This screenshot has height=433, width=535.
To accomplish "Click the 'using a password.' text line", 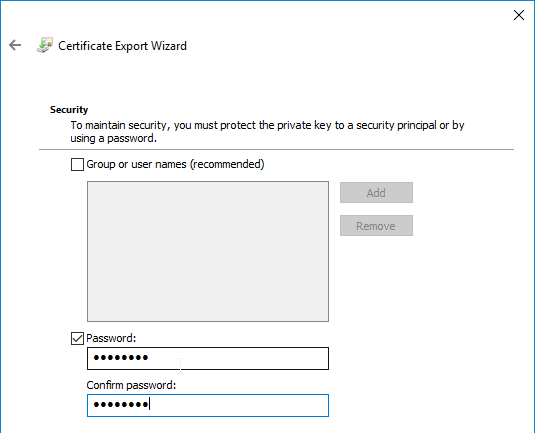I will 113,138.
